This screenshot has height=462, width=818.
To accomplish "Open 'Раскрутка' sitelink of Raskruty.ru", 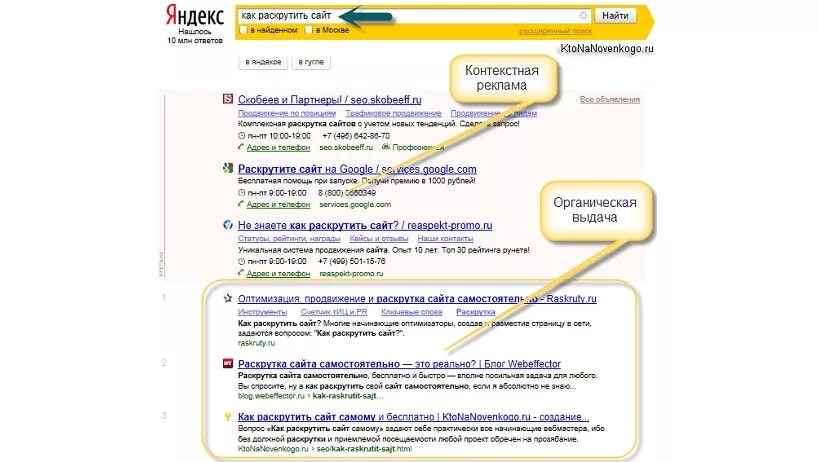I will pos(476,312).
